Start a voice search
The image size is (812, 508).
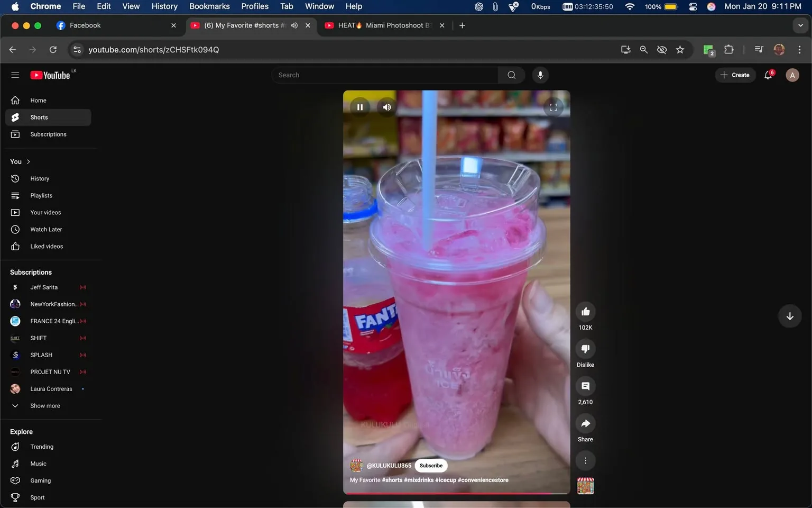(540, 75)
